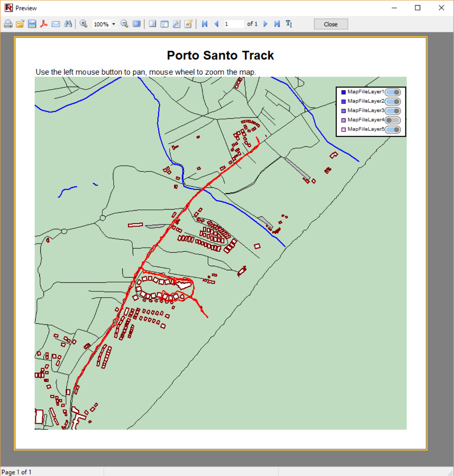Zoom out with the magnifier minus icon
The width and height of the screenshot is (454, 476).
(x=124, y=24)
